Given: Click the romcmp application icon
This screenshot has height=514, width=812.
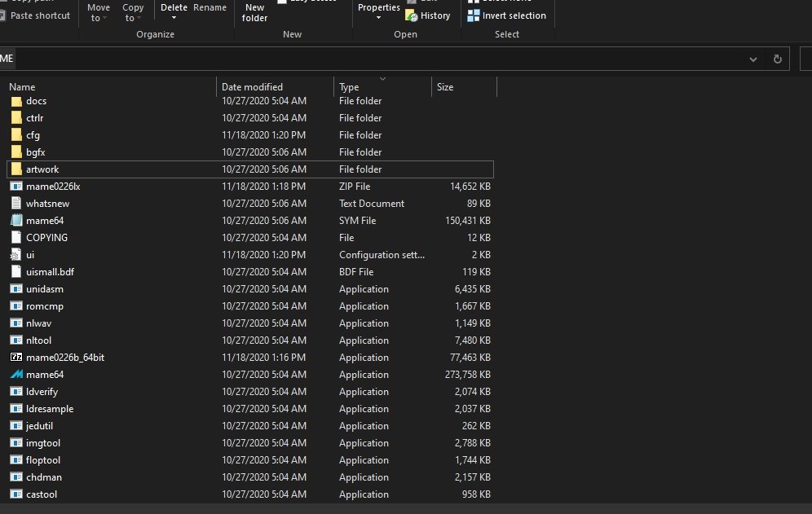Looking at the screenshot, I should [16, 306].
